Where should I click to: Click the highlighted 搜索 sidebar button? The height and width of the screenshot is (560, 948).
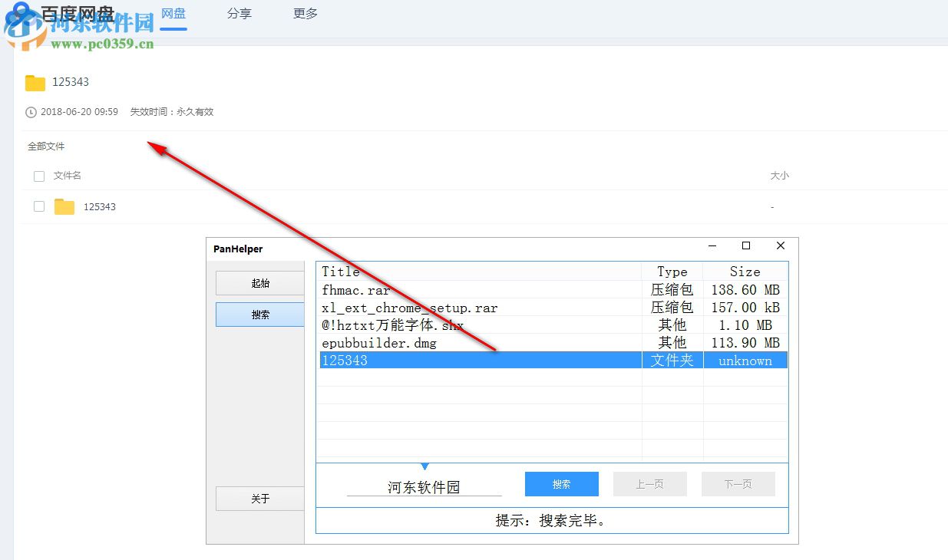259,315
